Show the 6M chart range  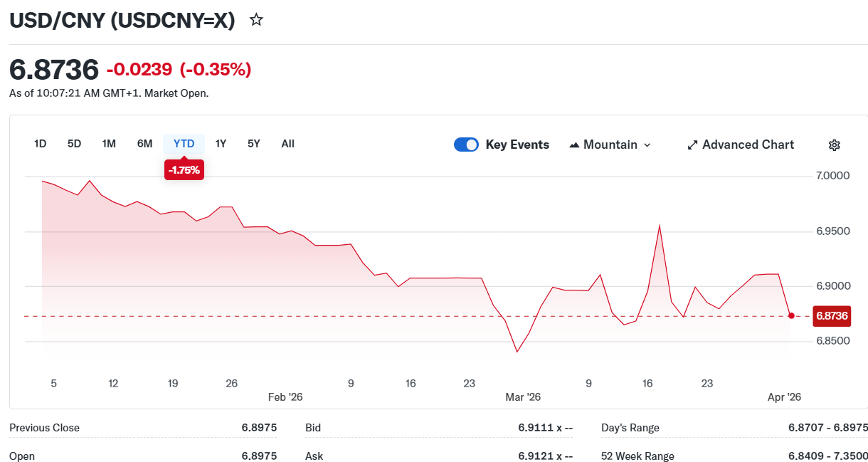145,144
